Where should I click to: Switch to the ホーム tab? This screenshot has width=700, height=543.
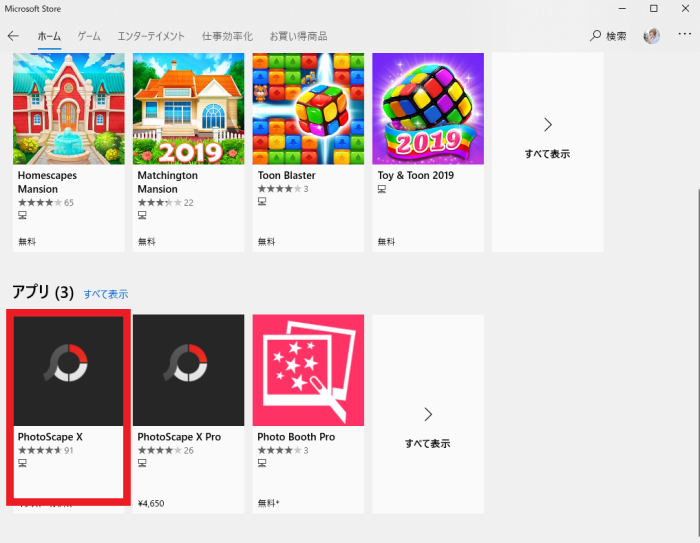coord(49,36)
